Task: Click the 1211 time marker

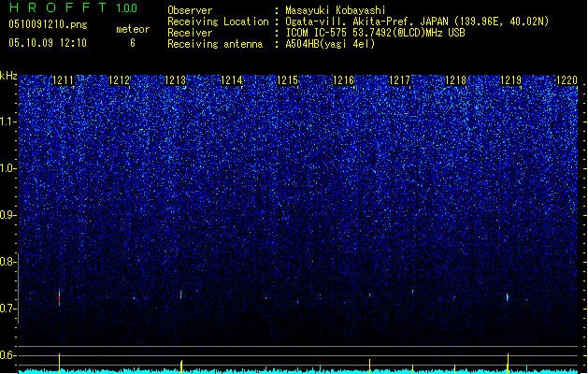Action: point(63,80)
